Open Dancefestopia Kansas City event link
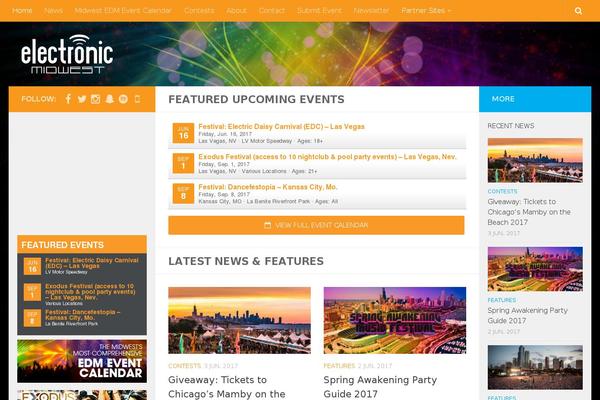The width and height of the screenshot is (600, 400). click(268, 187)
